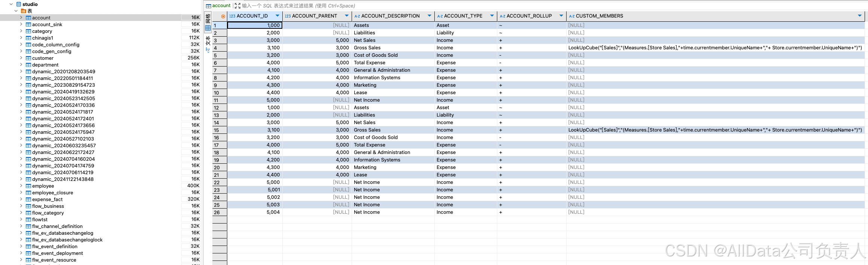Viewport: 868px width, 265px height.
Task: Click the 400K size of employee table
Action: (x=194, y=186)
